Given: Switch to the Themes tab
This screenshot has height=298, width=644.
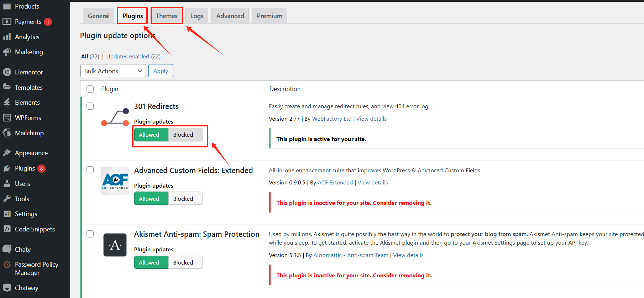Looking at the screenshot, I should (167, 16).
